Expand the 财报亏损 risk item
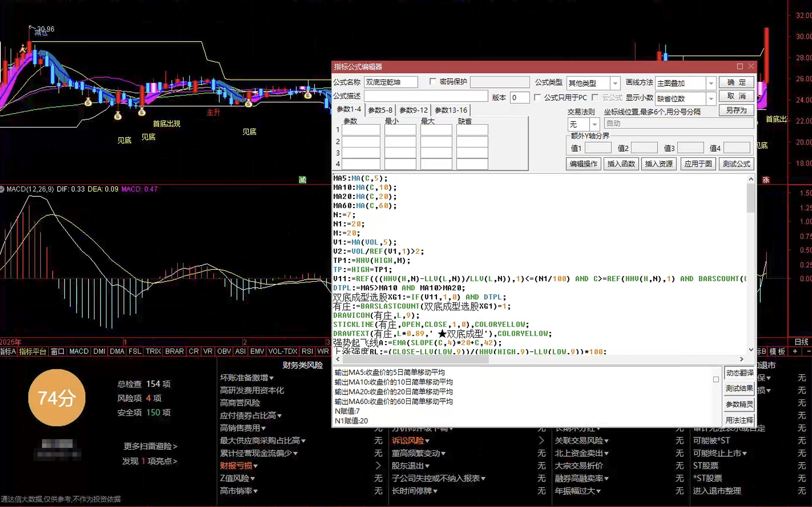812x507 pixels. [239, 466]
